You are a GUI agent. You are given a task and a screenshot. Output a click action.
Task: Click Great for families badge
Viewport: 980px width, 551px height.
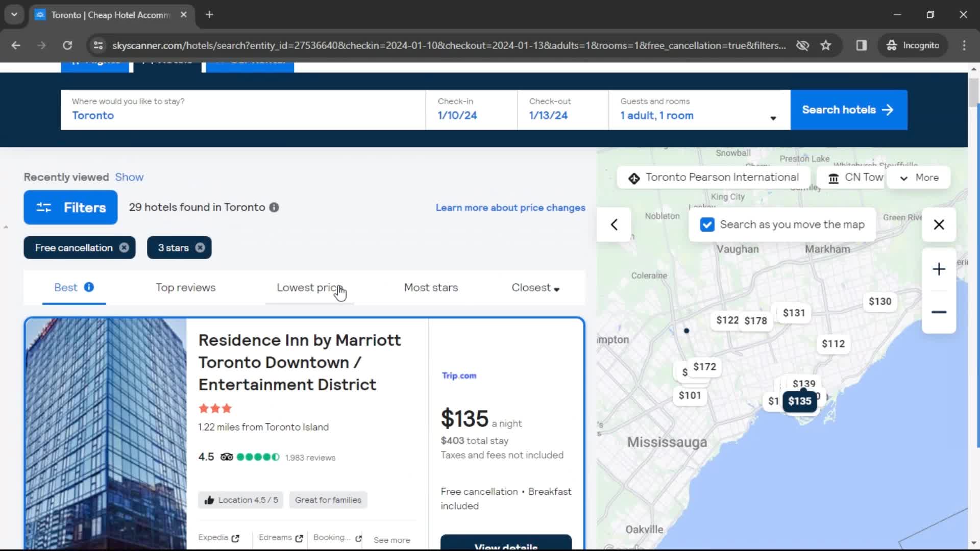[x=328, y=500]
